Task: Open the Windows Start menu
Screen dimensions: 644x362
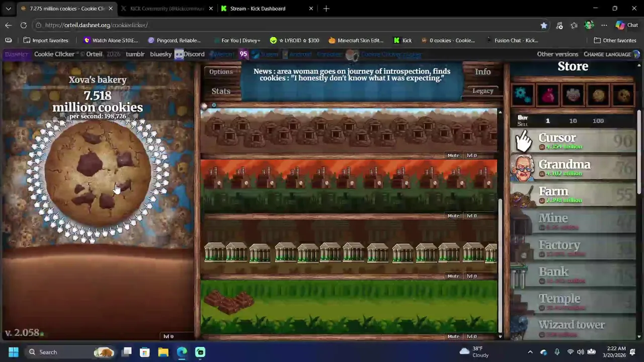Action: (x=14, y=352)
